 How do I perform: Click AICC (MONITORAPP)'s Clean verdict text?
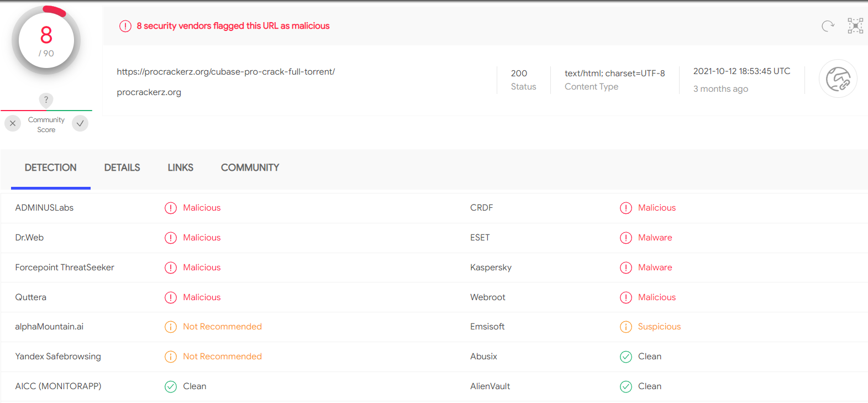pos(194,386)
